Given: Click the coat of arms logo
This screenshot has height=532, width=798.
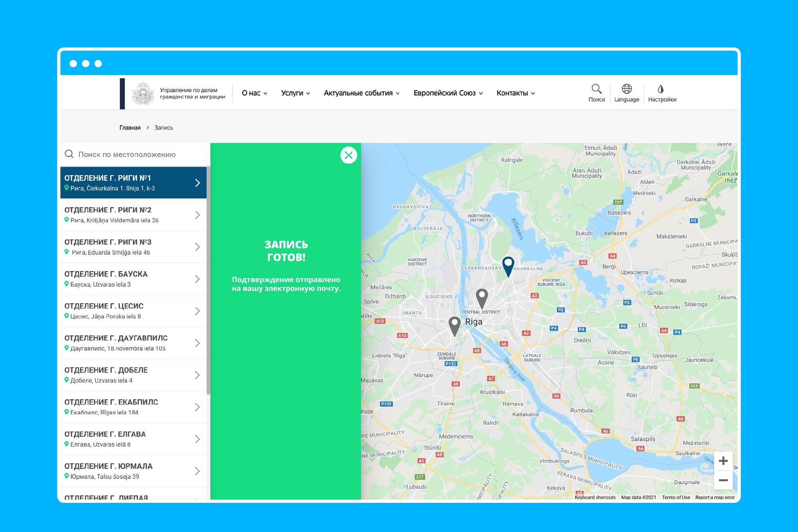Looking at the screenshot, I should point(143,94).
